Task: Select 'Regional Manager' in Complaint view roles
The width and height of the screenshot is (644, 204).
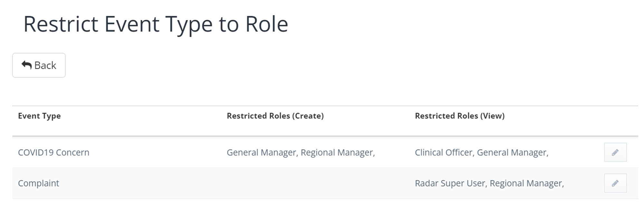Action: pyautogui.click(x=526, y=183)
